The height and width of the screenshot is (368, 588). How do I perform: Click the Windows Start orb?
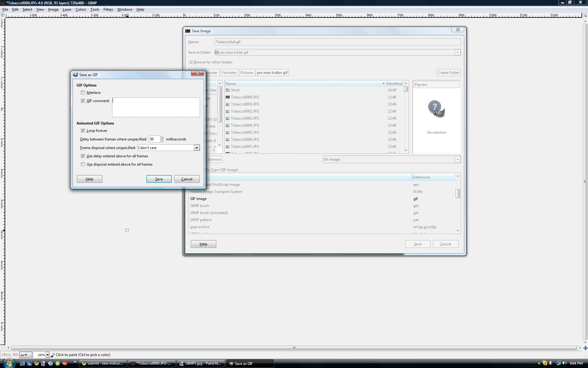pos(9,363)
